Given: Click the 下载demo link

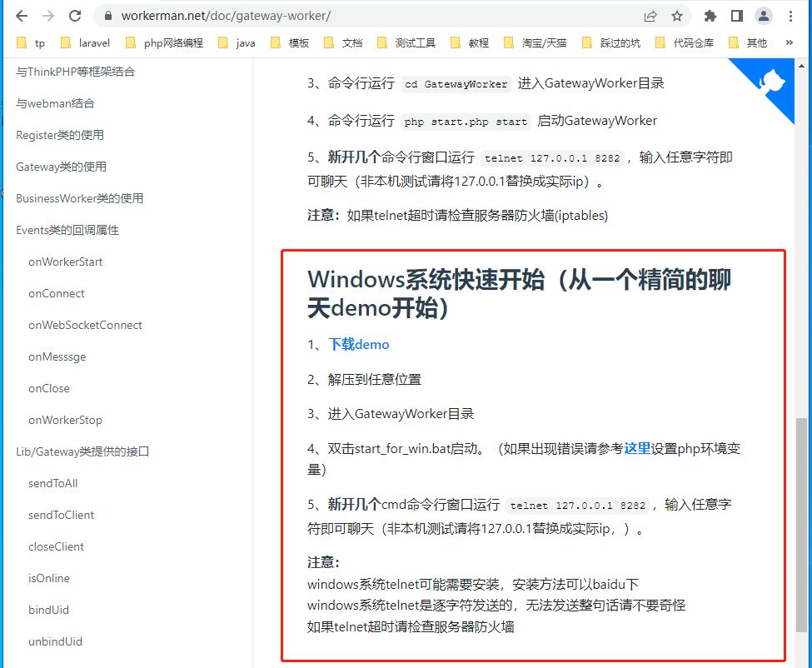Looking at the screenshot, I should pyautogui.click(x=358, y=344).
